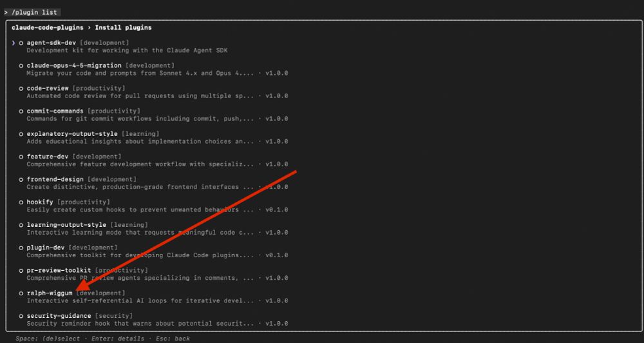Click the [development] tag of feature-dev

[97, 156]
